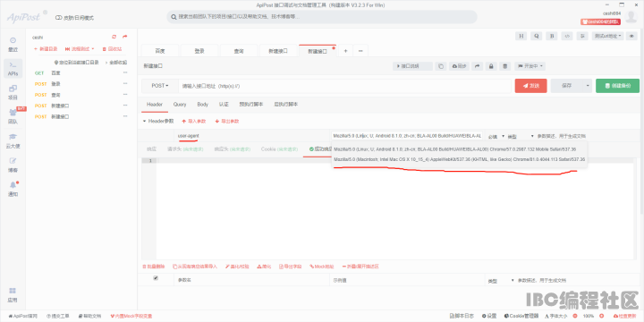
Task: Toggle 皮肤日间模式 skin day mode switch
Action: (x=59, y=18)
